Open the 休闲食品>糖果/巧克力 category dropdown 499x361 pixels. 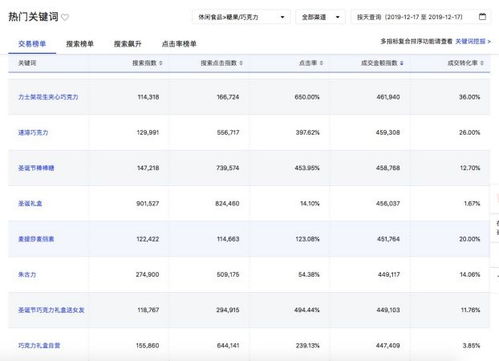(x=241, y=17)
